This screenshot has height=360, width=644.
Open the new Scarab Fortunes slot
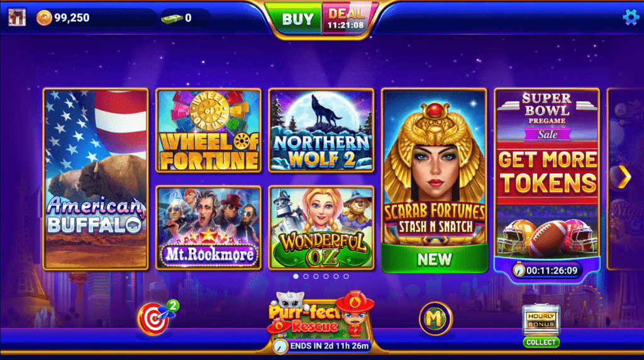tap(435, 180)
